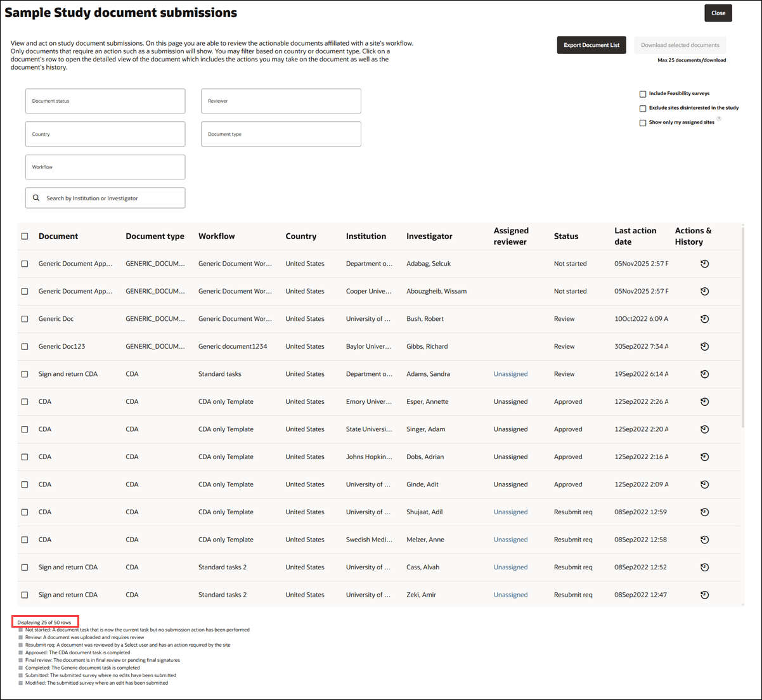Open Unassigned reviewer link for Adams, Sandra
The image size is (762, 700).
[x=510, y=374]
